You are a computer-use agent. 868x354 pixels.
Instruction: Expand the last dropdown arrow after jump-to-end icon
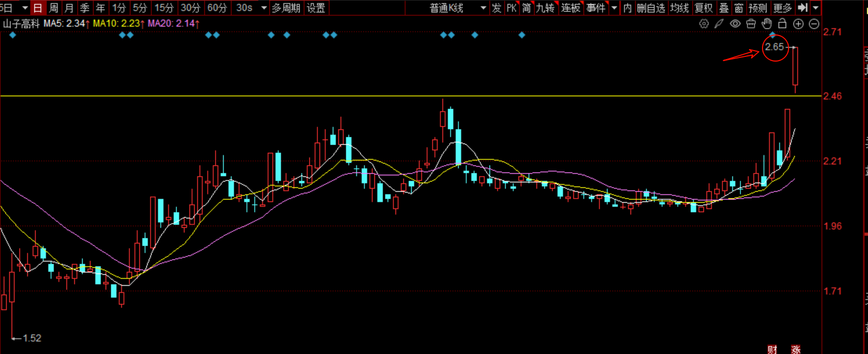[815, 8]
